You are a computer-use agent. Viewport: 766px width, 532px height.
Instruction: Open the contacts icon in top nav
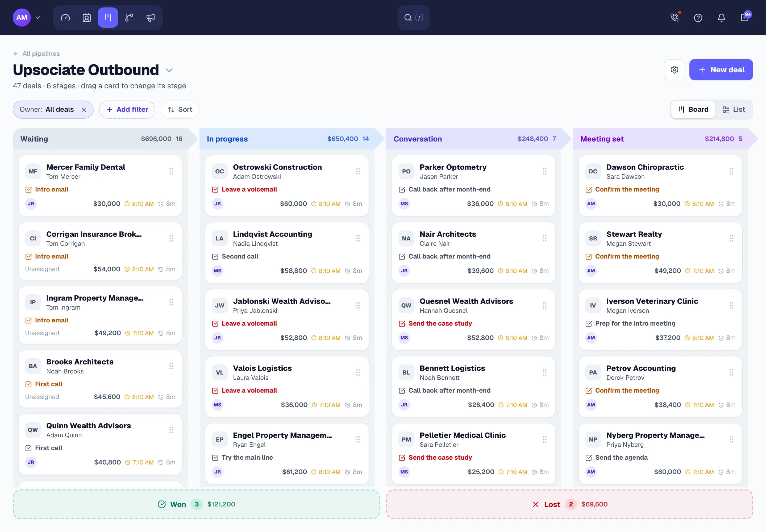click(87, 17)
